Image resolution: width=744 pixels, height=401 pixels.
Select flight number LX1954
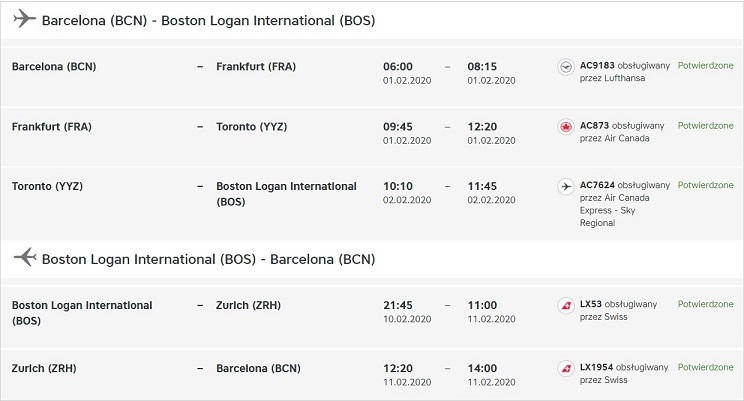[x=596, y=367]
